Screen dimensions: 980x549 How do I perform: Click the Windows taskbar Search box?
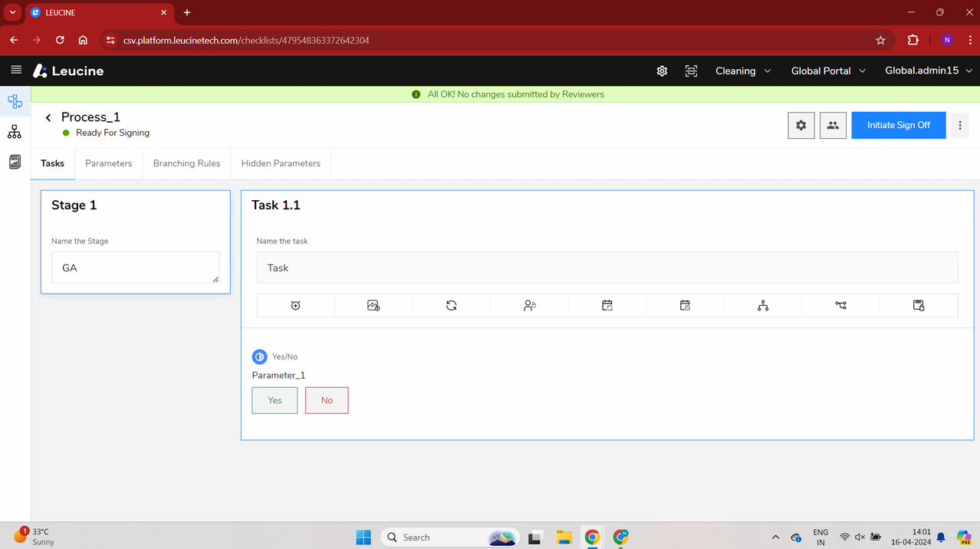(x=450, y=537)
